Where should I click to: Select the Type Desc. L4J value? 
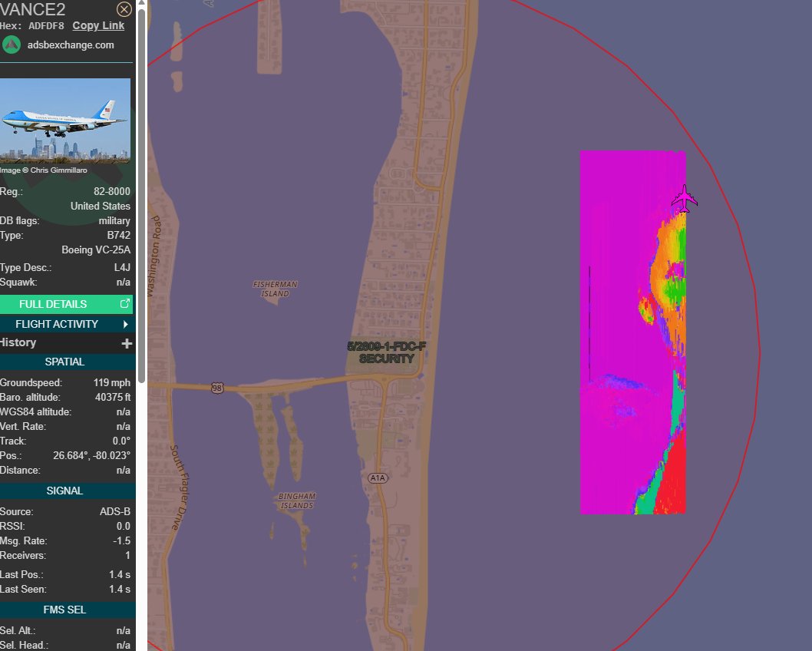coord(122,267)
